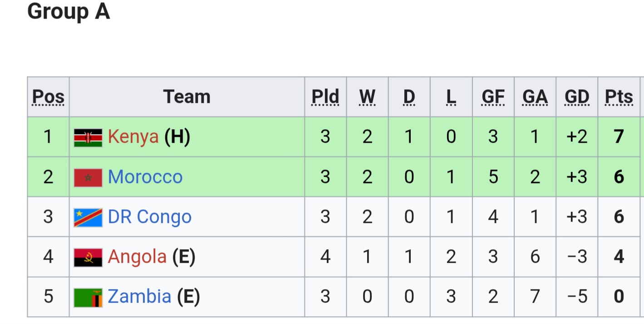Open the DR Congo team link
This screenshot has height=324, width=644.
[150, 217]
